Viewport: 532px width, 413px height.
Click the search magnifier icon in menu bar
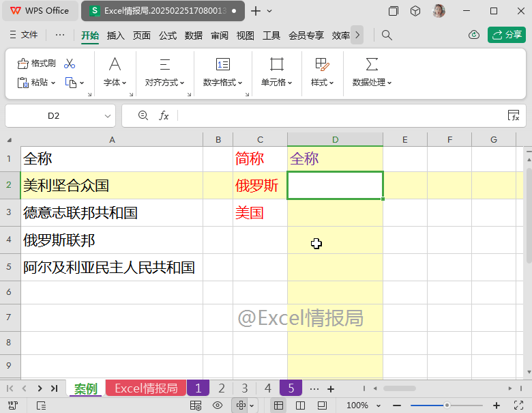tap(387, 35)
